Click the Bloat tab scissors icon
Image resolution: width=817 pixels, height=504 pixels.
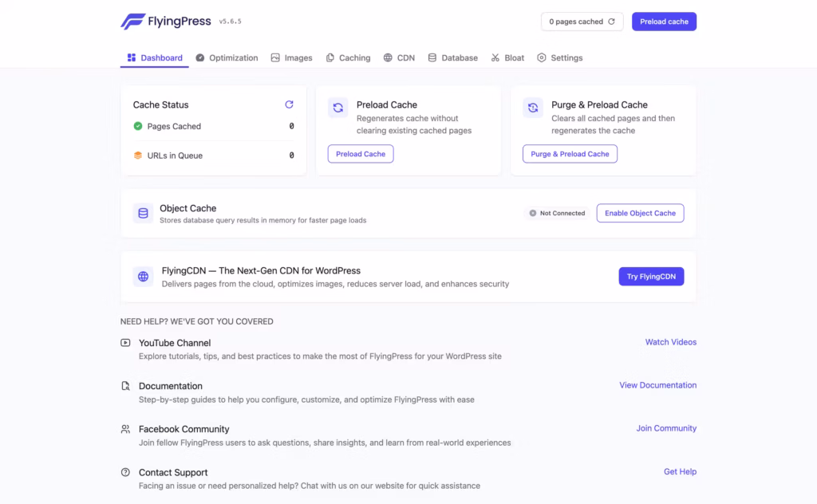tap(495, 57)
